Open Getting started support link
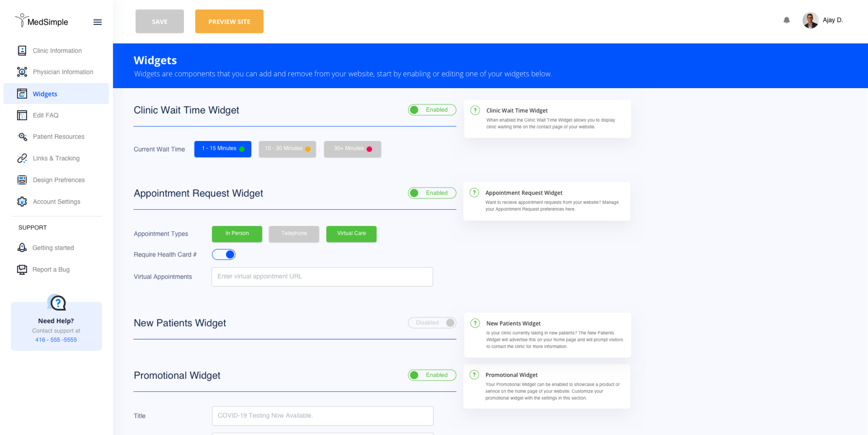This screenshot has width=868, height=435. click(53, 248)
